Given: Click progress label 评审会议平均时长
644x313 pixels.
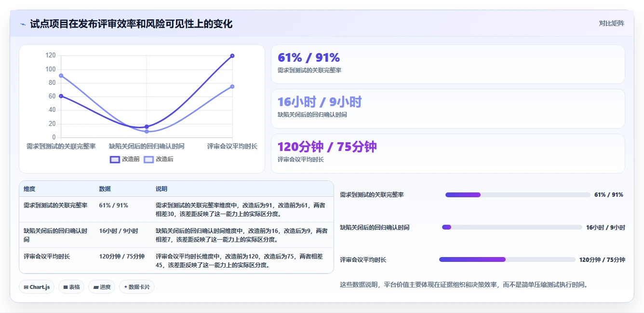Looking at the screenshot, I should point(363,259).
